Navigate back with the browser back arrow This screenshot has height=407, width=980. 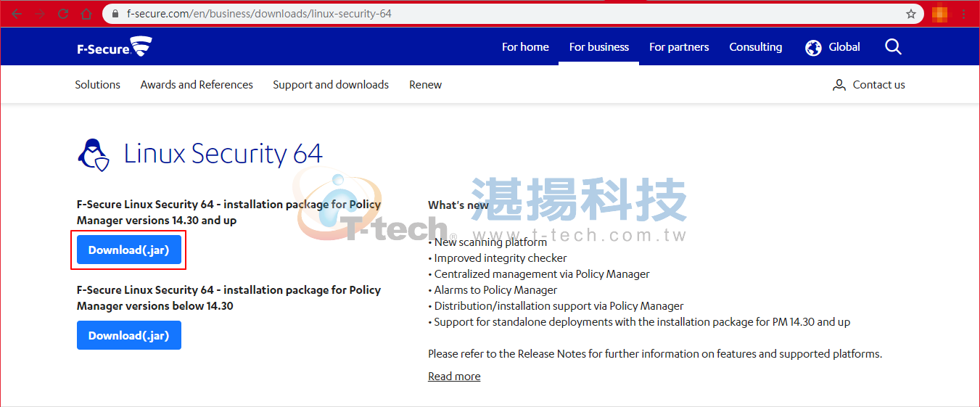tap(16, 14)
